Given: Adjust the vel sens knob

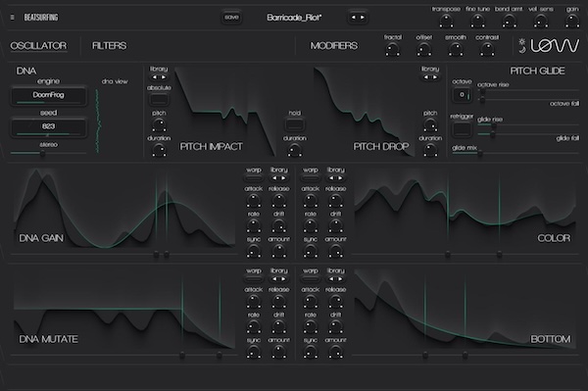Looking at the screenshot, I should [x=540, y=21].
